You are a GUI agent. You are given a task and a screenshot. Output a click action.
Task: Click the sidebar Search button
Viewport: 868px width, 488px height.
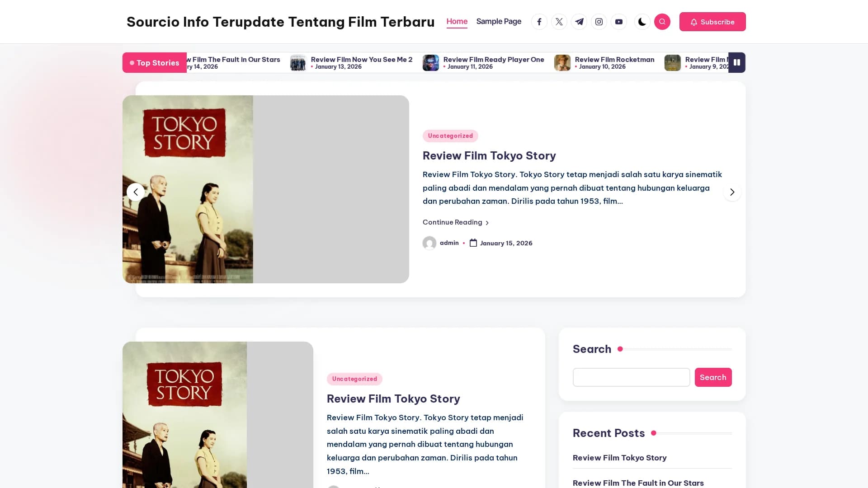[713, 377]
